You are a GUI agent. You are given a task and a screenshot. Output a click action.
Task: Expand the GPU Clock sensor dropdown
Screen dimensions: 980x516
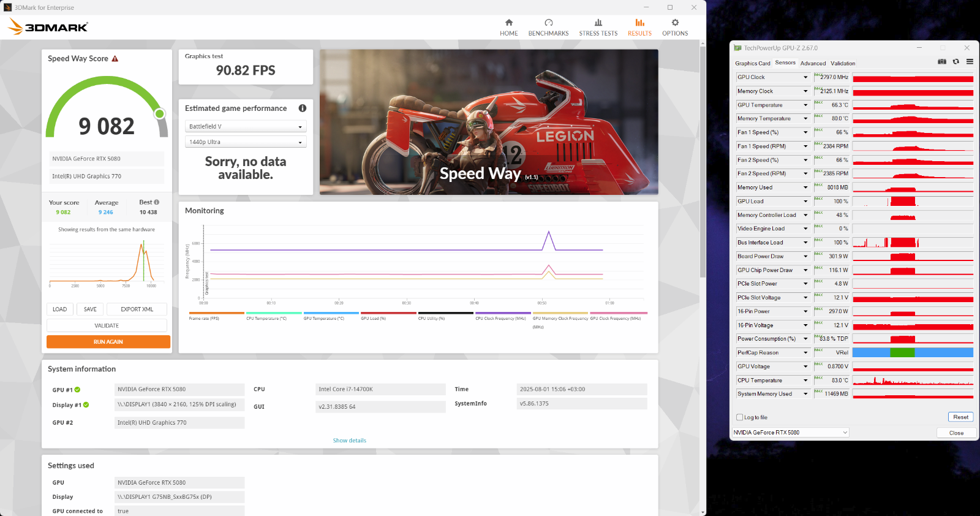(805, 77)
